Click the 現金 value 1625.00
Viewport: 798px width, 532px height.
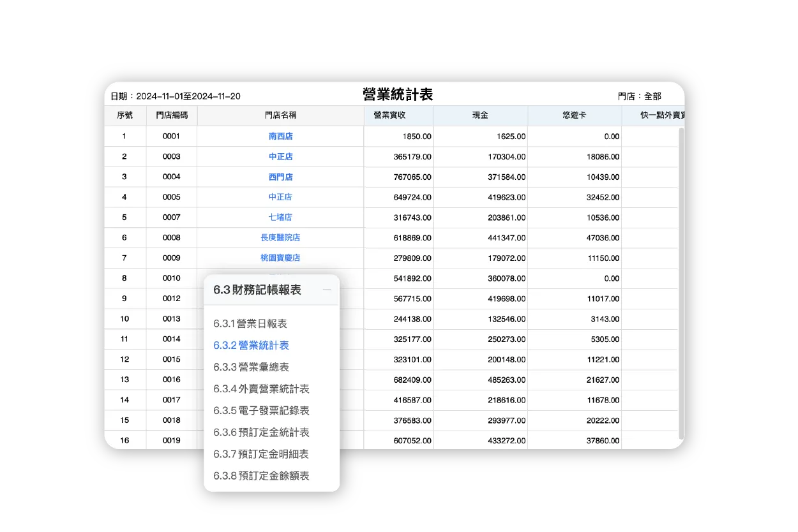click(x=511, y=137)
